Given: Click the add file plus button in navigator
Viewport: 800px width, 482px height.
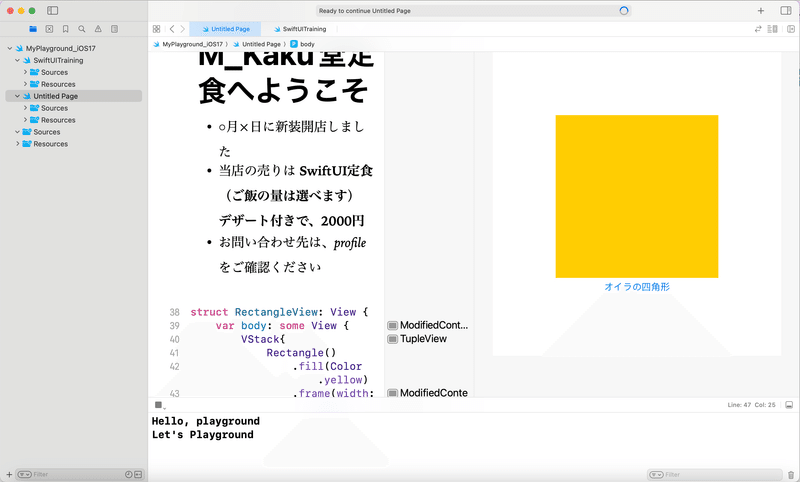Looking at the screenshot, I should point(9,474).
